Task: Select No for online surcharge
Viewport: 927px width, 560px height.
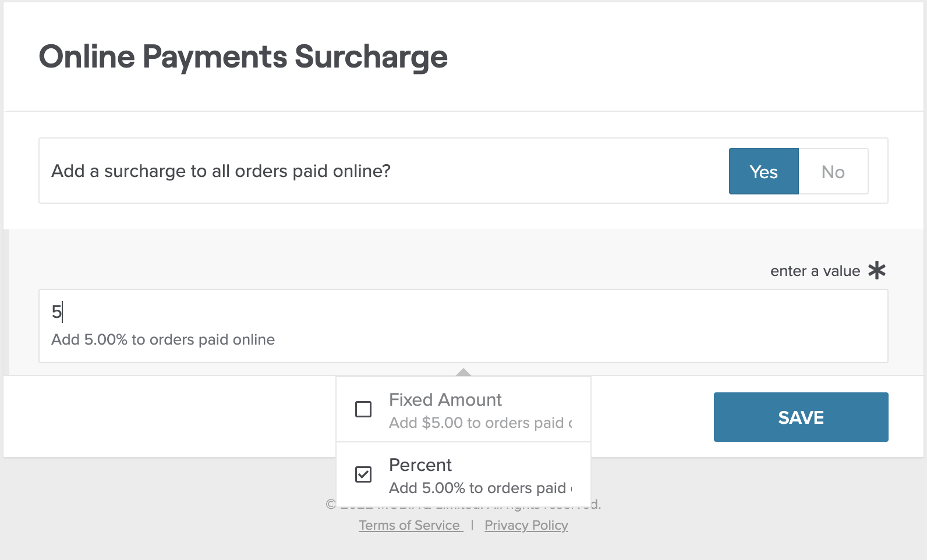Action: tap(833, 171)
